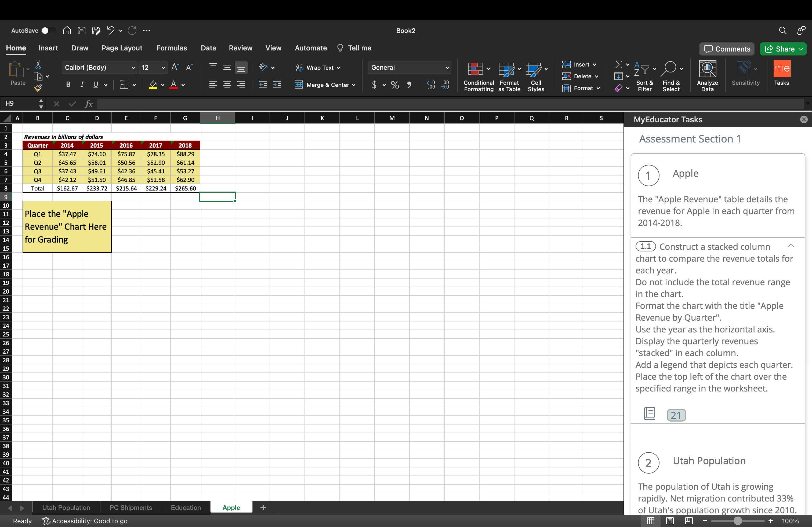Click the Merge & Center icon
The image size is (812, 527).
pyautogui.click(x=299, y=85)
